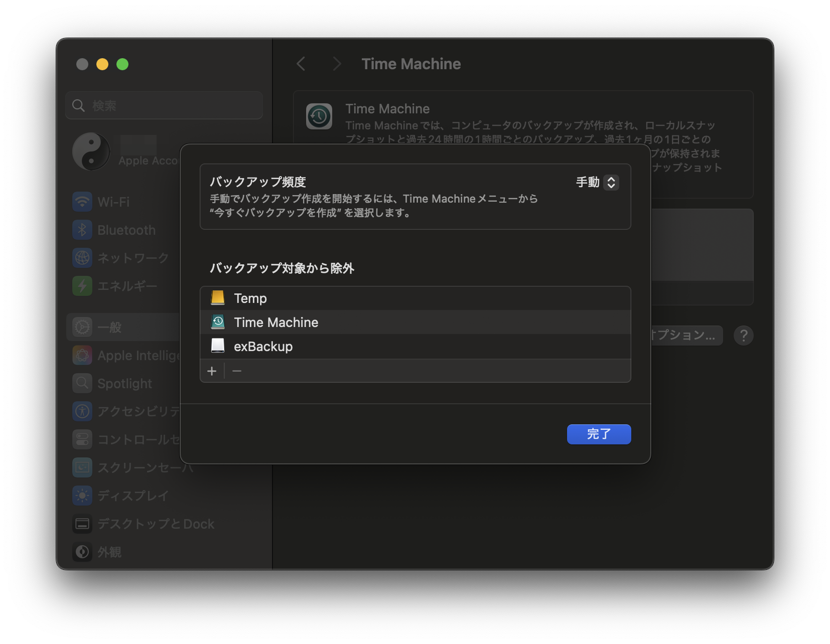Click the Temp drive icon
The image size is (830, 644).
[x=218, y=298]
